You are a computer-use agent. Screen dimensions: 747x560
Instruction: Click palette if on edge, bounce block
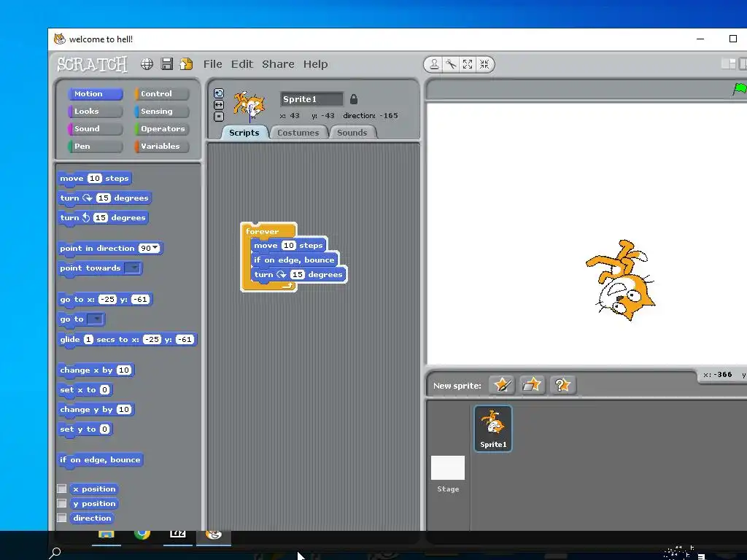(100, 460)
